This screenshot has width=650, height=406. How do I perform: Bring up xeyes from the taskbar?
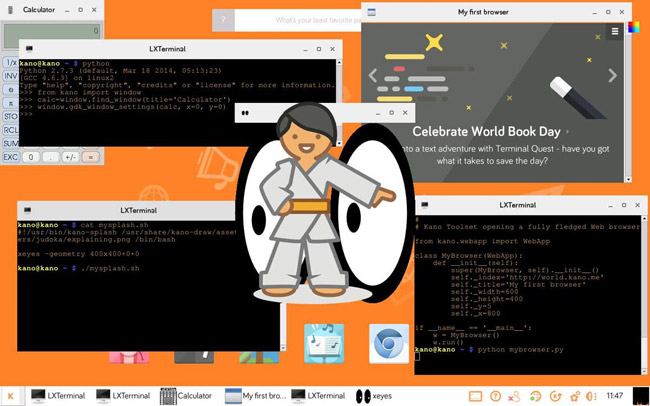(374, 396)
